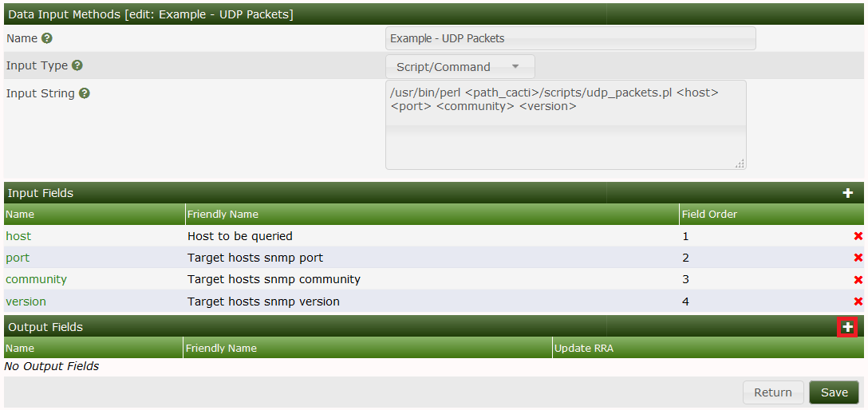
Task: Show help for Input Type
Action: (x=77, y=66)
